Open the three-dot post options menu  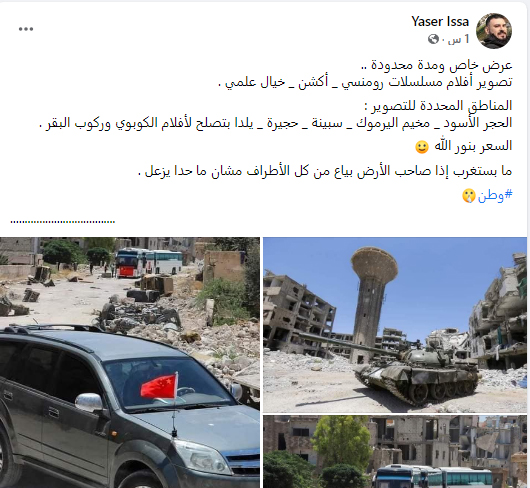26,29
